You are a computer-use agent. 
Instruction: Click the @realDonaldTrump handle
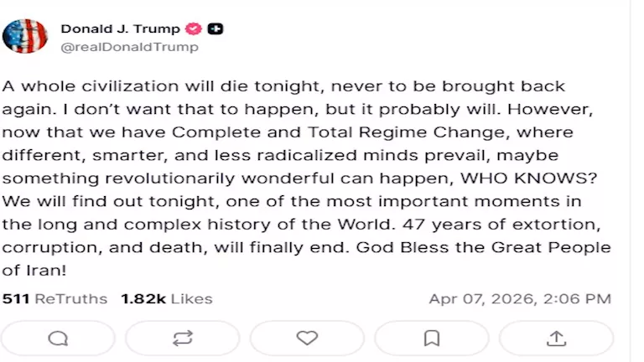point(129,47)
